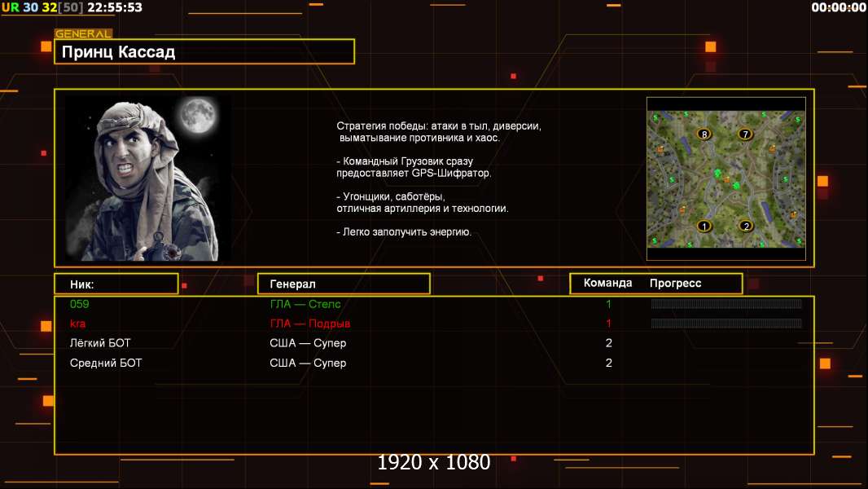
Task: Click start position marker 7 on minimap
Action: tap(745, 134)
